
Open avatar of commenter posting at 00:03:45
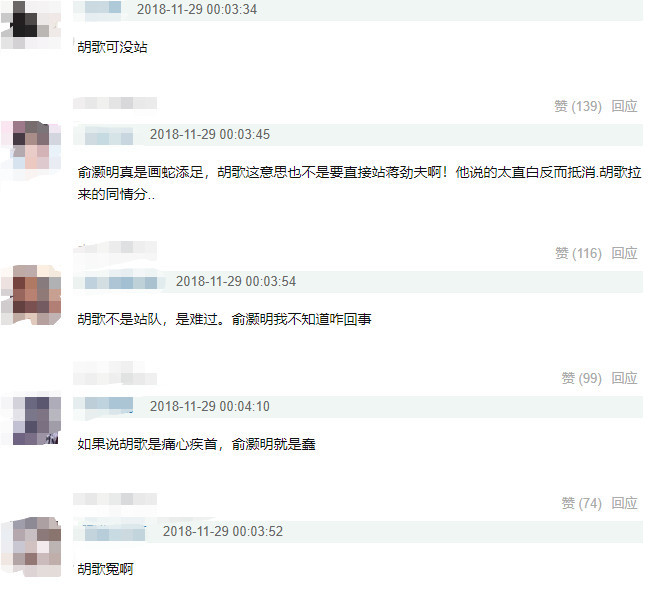tap(31, 151)
